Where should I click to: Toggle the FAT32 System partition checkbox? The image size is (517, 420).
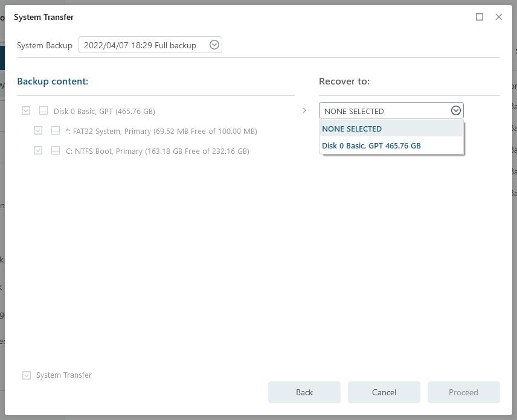click(38, 131)
